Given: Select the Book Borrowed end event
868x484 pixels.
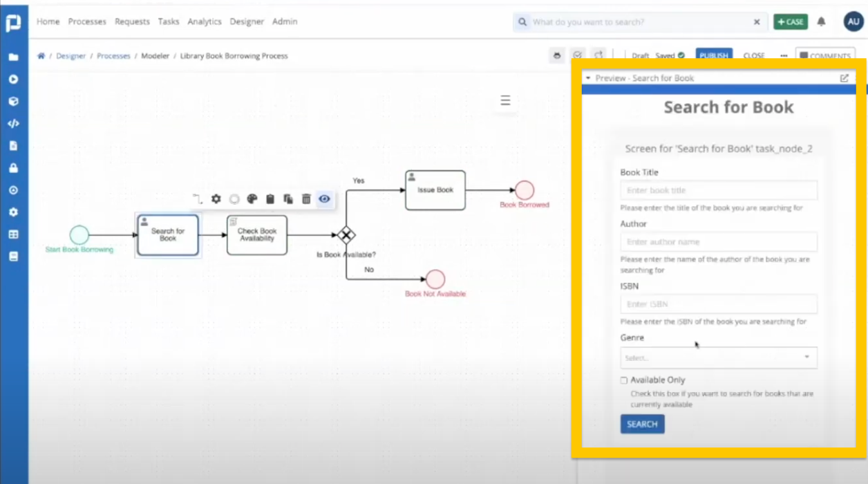Looking at the screenshot, I should coord(525,190).
